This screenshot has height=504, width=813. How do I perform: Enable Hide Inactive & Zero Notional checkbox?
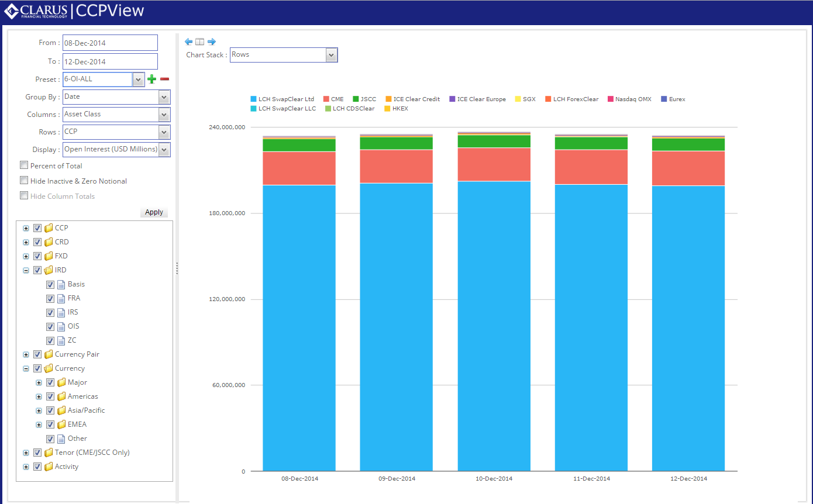(x=24, y=181)
